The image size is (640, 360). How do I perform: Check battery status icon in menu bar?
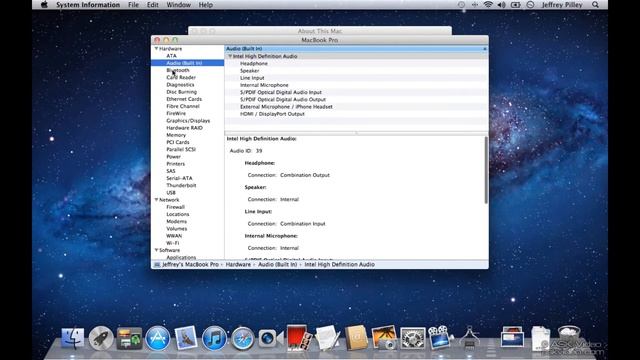pos(516,5)
